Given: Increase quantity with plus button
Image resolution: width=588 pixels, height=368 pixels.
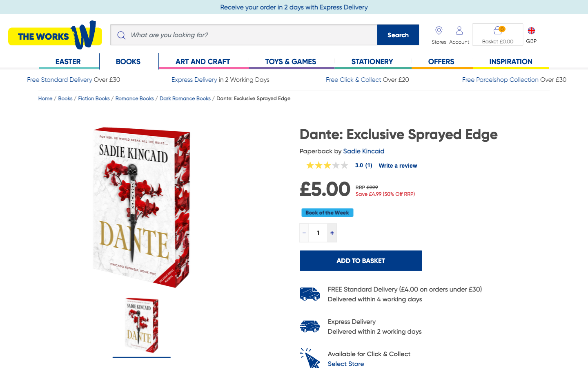Looking at the screenshot, I should click(x=332, y=233).
